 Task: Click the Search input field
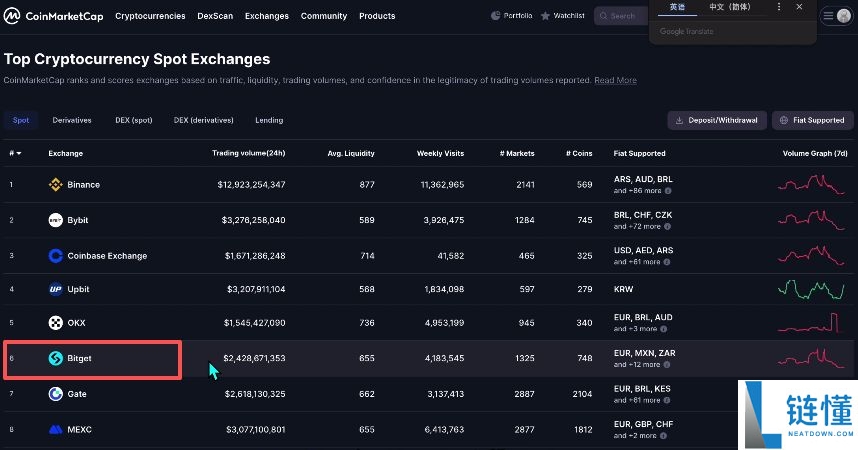tap(621, 16)
